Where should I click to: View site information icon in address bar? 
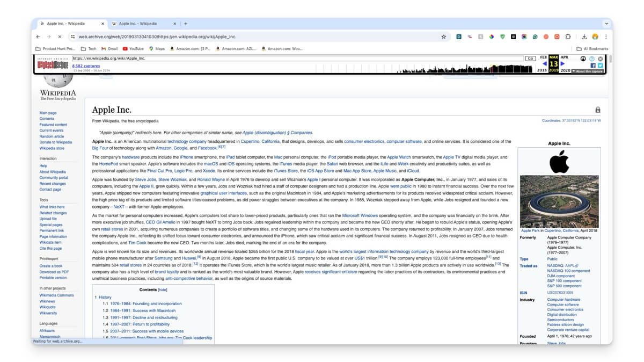74,37
